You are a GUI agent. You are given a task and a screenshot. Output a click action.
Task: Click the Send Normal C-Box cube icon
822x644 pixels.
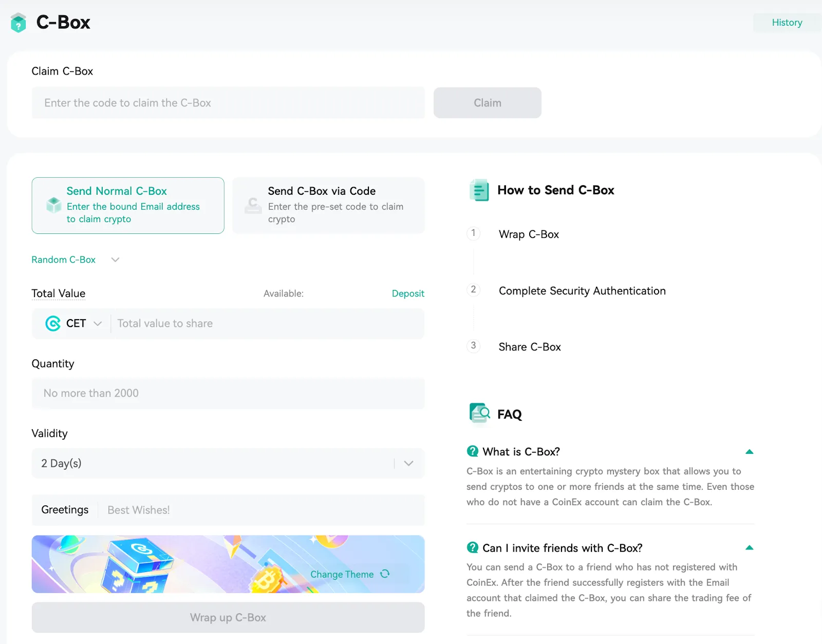[x=54, y=205]
